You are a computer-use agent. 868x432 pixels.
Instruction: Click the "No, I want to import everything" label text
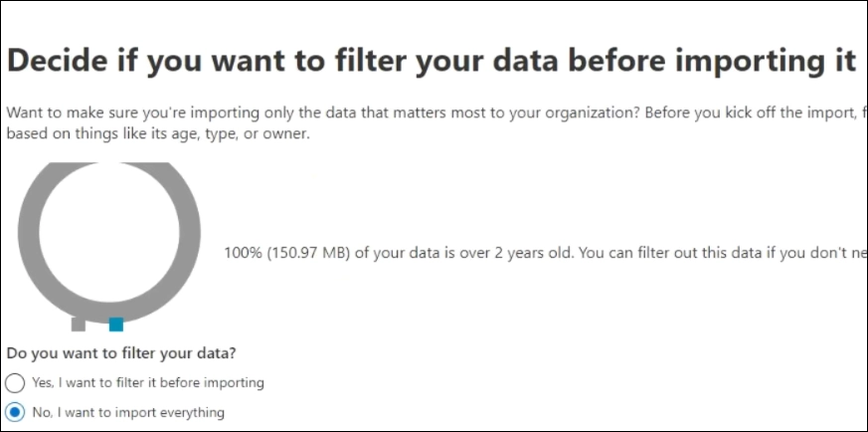127,411
